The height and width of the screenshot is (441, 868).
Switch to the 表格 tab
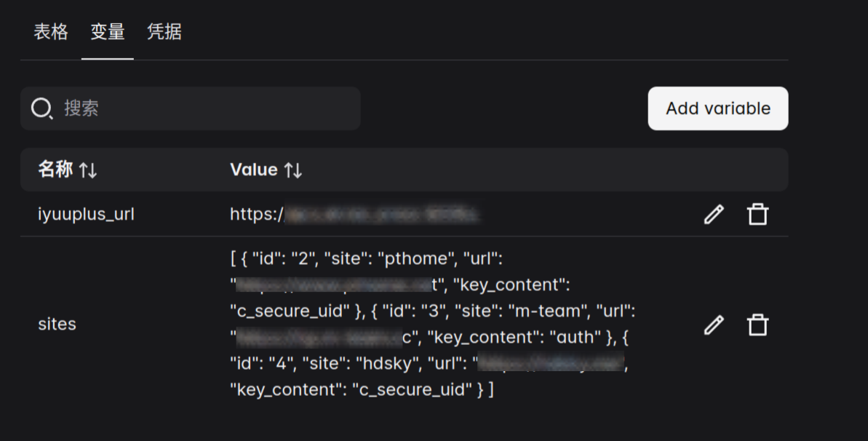click(x=51, y=31)
